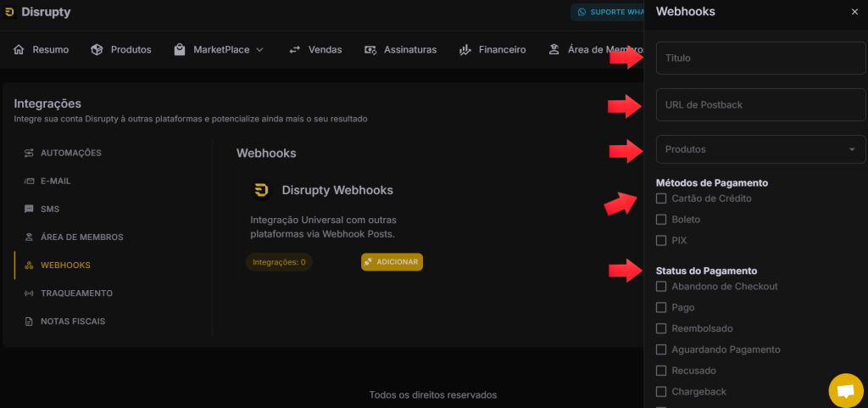Screen dimensions: 868x408
Task: Click the Disrupty Webhooks card title
Action: coord(337,190)
